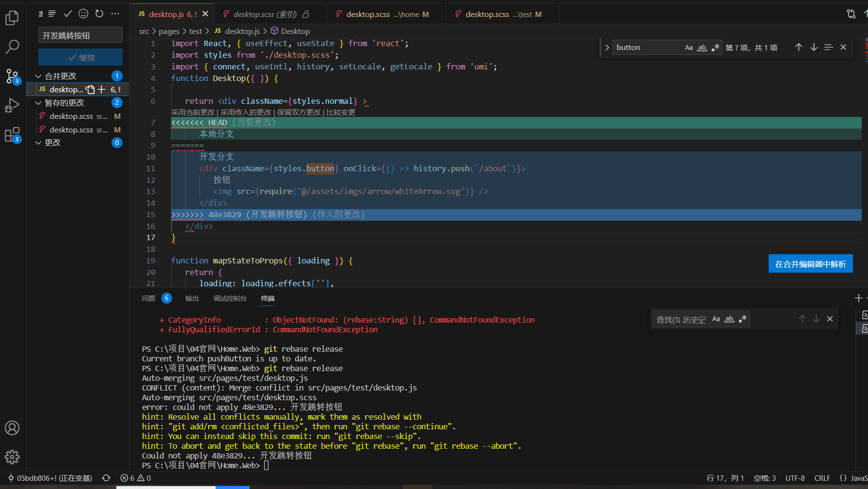868x489 pixels.
Task: Click 采用当前更改 code lens link
Action: (x=192, y=112)
